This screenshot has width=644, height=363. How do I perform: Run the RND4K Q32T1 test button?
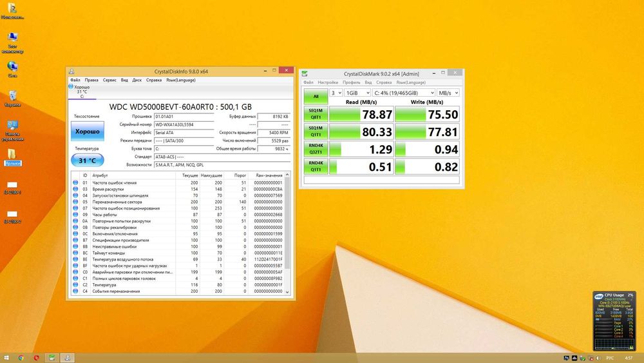[316, 149]
